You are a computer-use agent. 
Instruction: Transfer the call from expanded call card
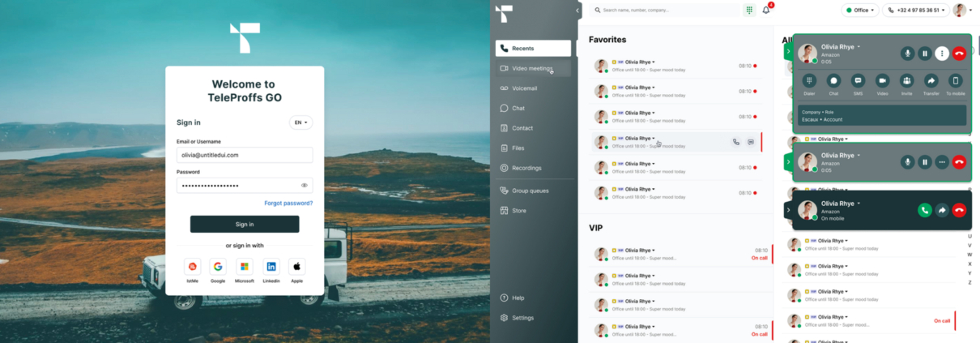point(931,80)
